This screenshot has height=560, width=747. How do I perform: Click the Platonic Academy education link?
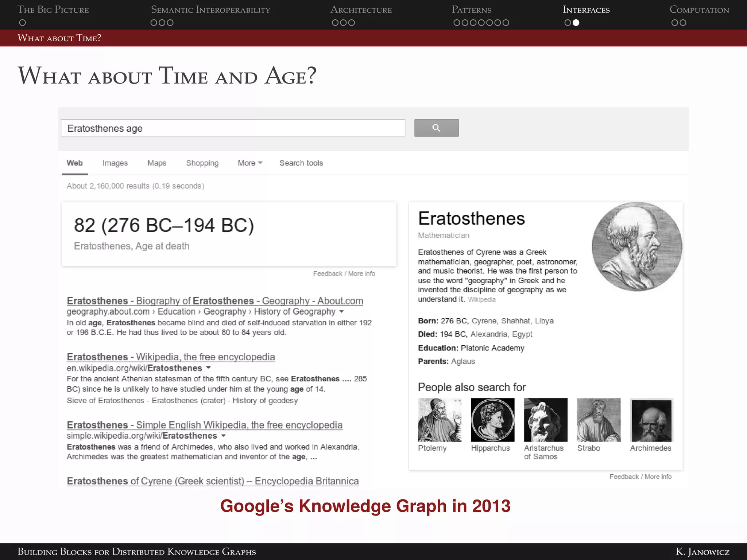pyautogui.click(x=492, y=348)
